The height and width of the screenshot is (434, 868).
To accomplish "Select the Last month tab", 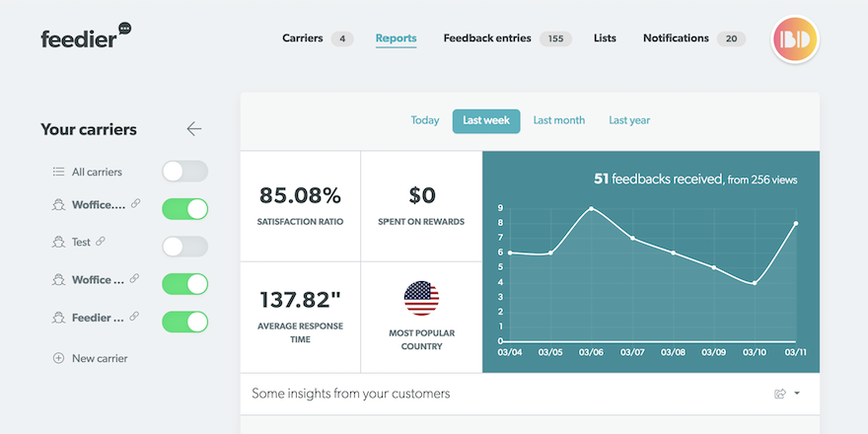I will [559, 120].
